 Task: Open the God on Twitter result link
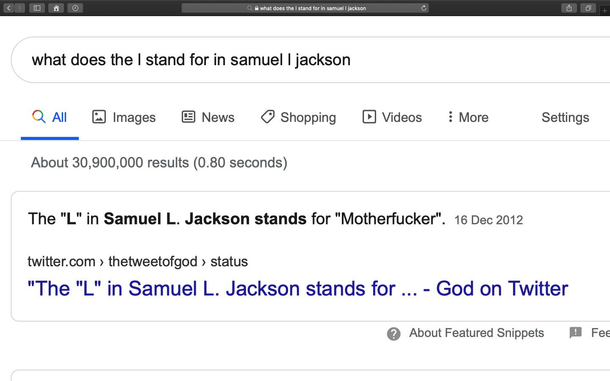[x=298, y=289]
